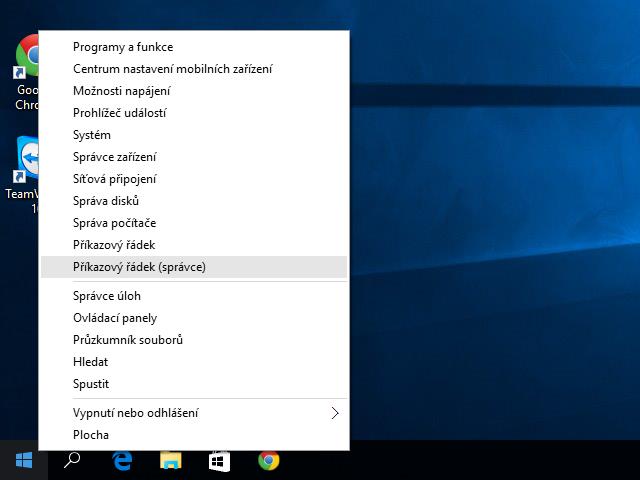640x480 pixels.
Task: Open Správa disků
Action: tap(105, 201)
